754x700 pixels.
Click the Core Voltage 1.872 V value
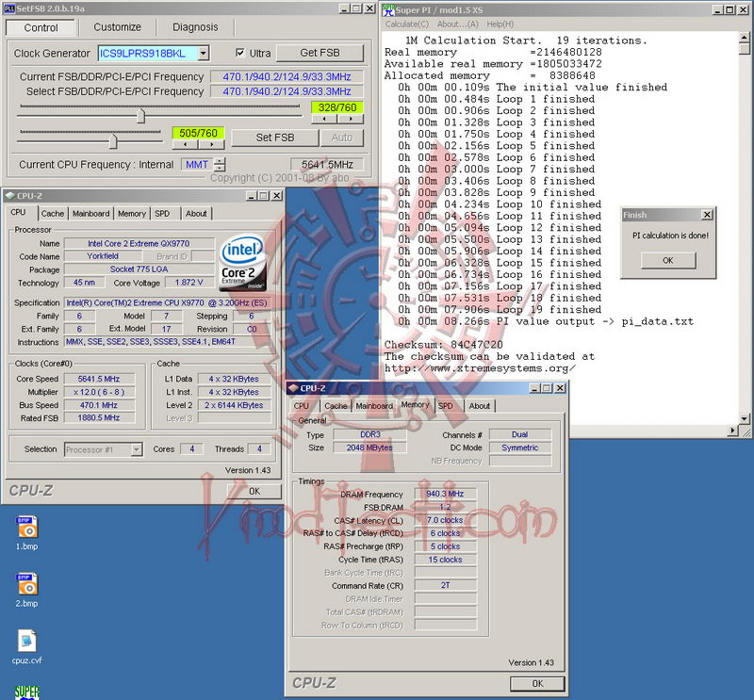[x=189, y=283]
